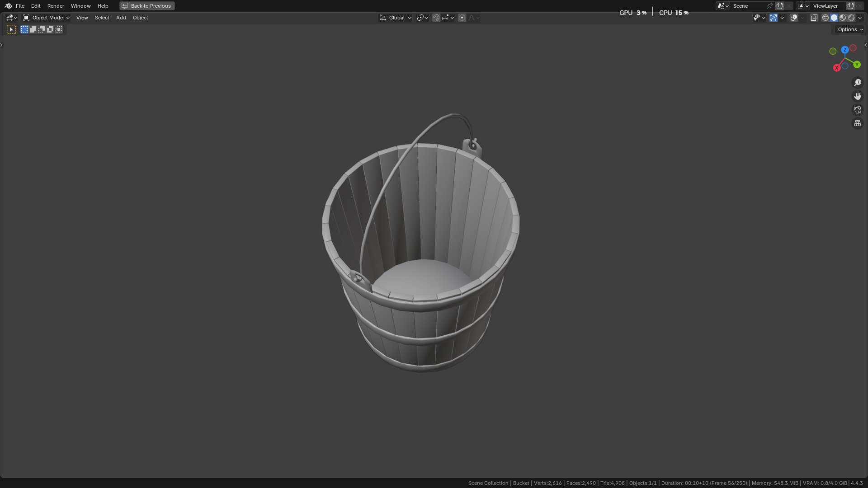Viewport: 868px width, 488px height.
Task: Click the Memory: 548.3 MiB status text
Action: click(x=775, y=483)
